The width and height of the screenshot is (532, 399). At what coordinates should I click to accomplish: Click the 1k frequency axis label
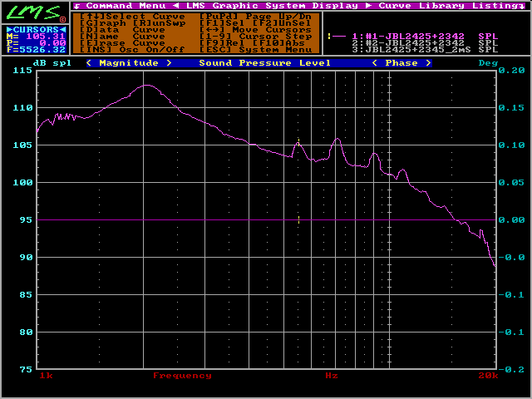[47, 375]
